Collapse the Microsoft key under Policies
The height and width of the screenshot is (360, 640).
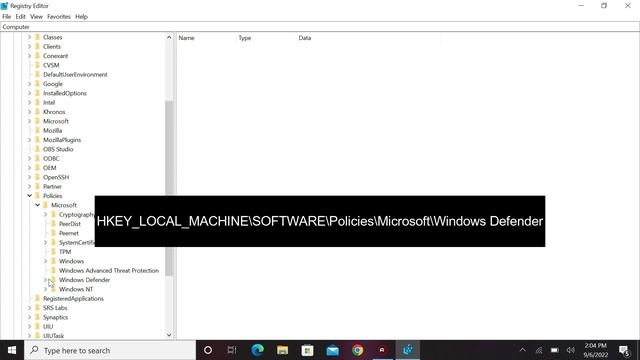click(x=38, y=205)
